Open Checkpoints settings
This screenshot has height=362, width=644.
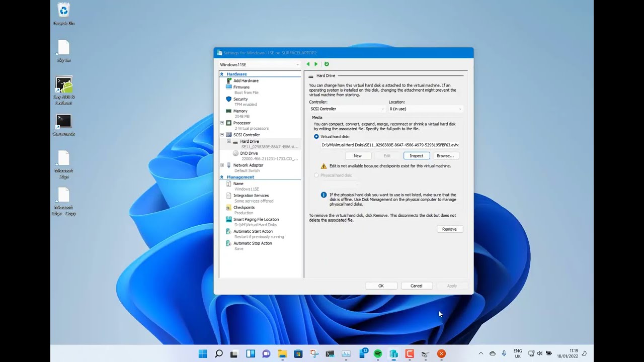tap(244, 208)
